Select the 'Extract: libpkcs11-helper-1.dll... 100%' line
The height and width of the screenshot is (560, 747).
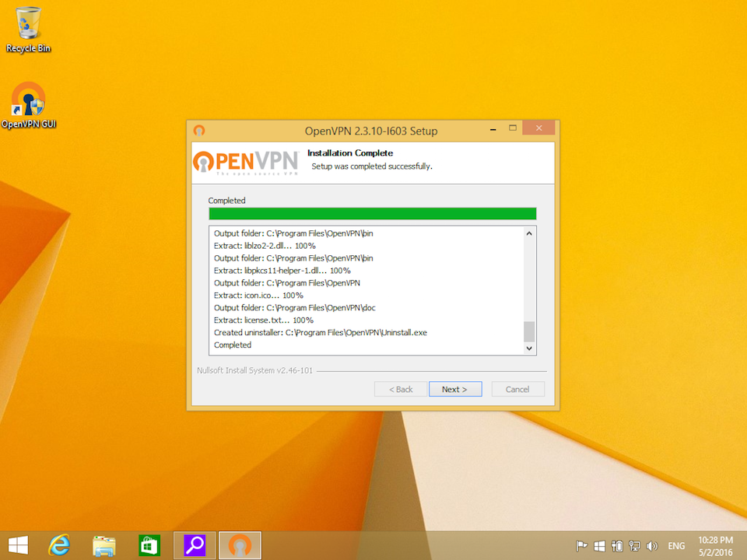click(x=282, y=271)
